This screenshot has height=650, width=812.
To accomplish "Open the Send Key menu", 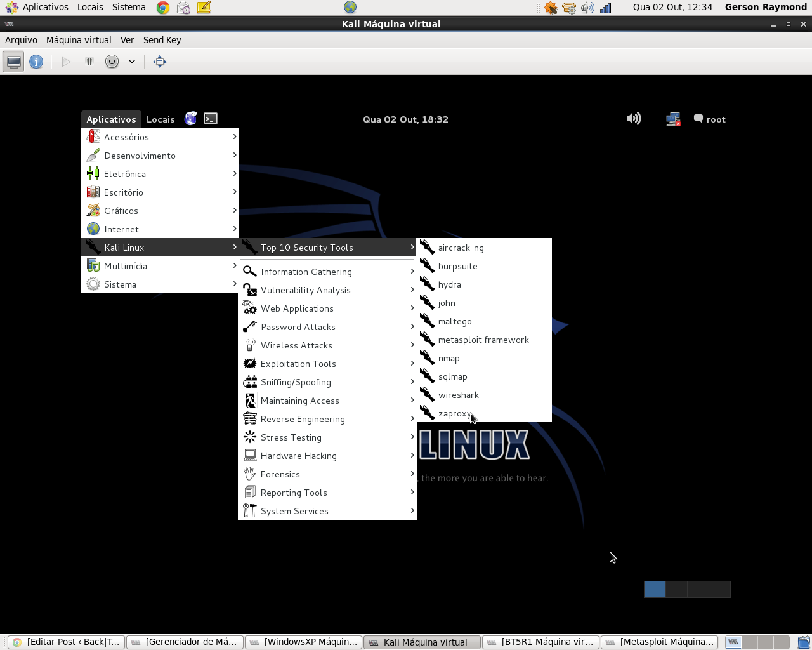I will [162, 40].
